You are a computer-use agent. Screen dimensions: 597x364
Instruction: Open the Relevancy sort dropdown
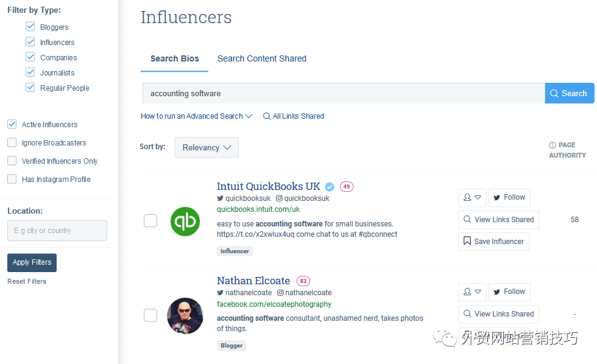click(207, 147)
